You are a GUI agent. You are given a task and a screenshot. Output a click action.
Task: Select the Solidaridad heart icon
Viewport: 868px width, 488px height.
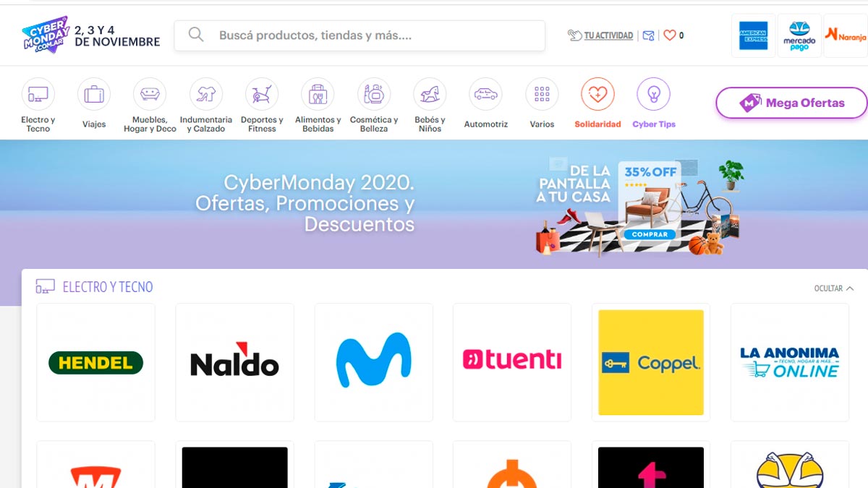[597, 94]
